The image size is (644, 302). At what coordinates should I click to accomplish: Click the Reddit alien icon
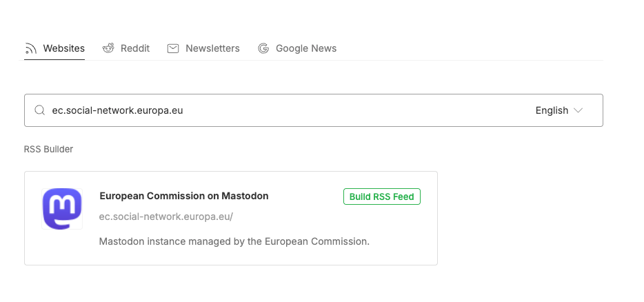(108, 48)
